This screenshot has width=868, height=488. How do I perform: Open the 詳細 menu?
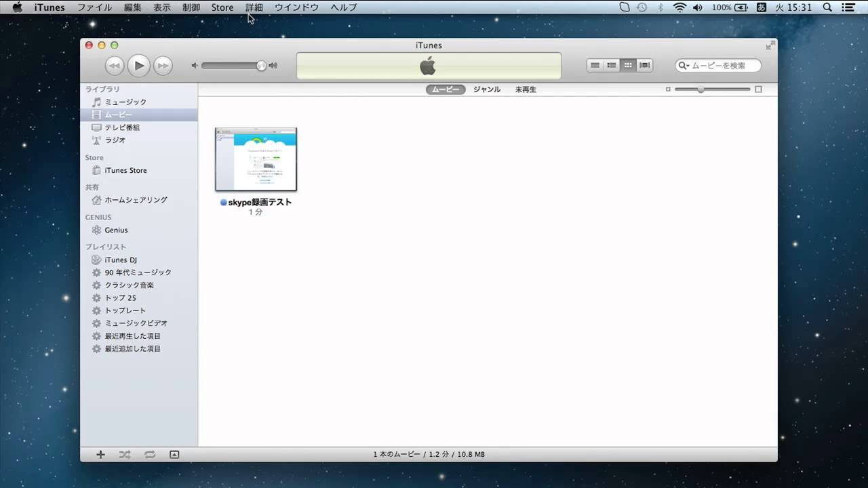coord(254,7)
